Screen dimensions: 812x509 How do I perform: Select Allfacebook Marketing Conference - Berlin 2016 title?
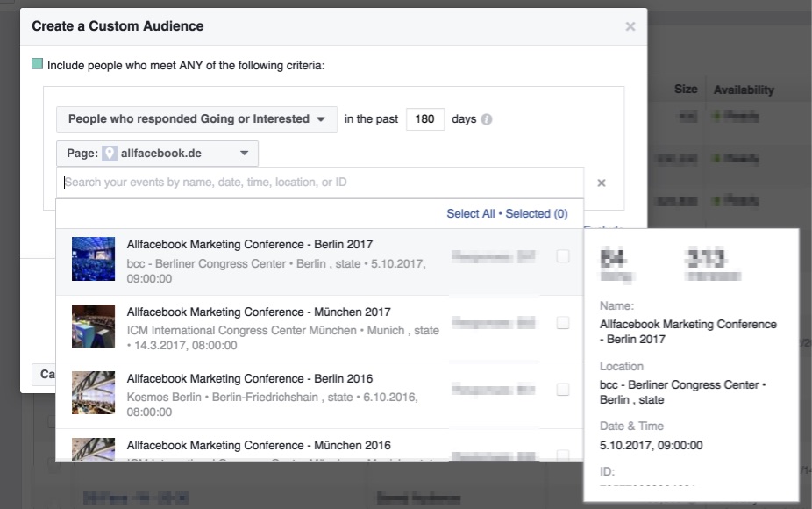pos(250,379)
